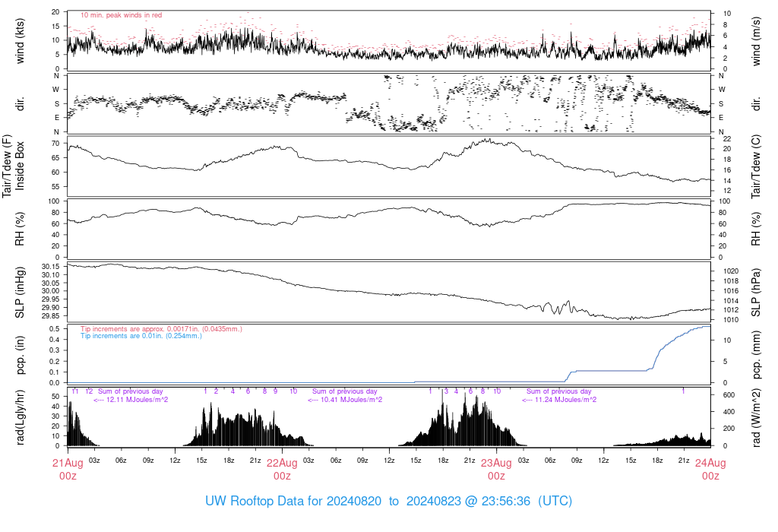Select the '23Aug 00z' date label
The image size is (778, 532).
pos(496,469)
